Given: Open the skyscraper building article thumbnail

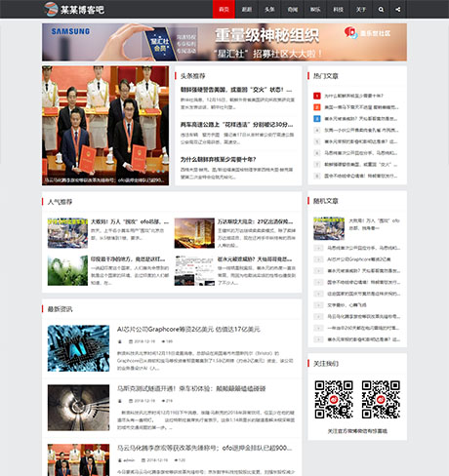Looking at the screenshot, I should pos(194,233).
